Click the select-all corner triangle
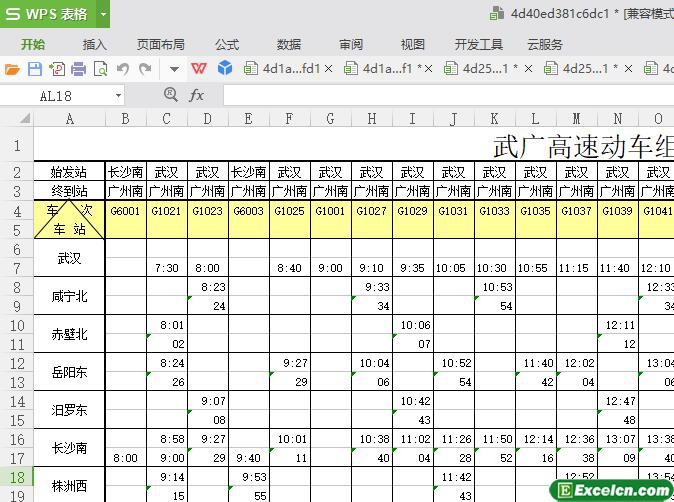Screen dimensions: 674x502 25,118
